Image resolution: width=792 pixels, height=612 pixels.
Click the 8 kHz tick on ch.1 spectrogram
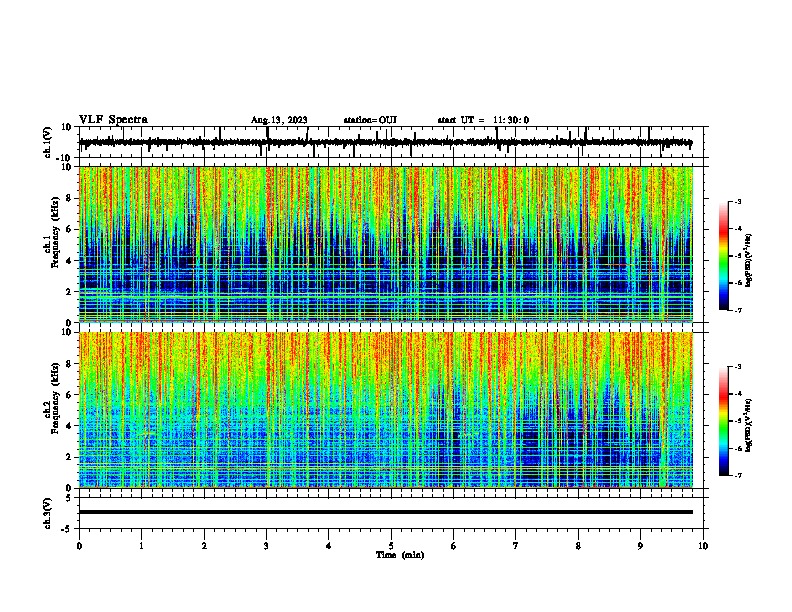point(68,198)
